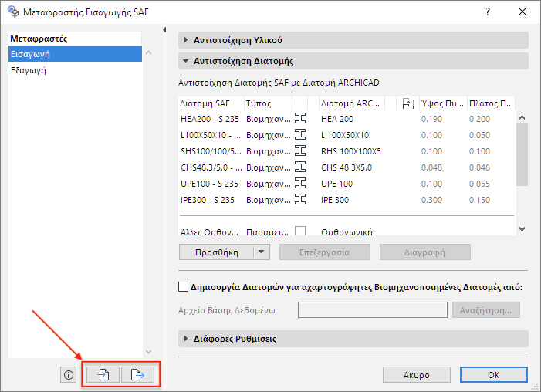Click translators list scroll up arrow
Viewport: 541px width, 392px height.
click(149, 52)
